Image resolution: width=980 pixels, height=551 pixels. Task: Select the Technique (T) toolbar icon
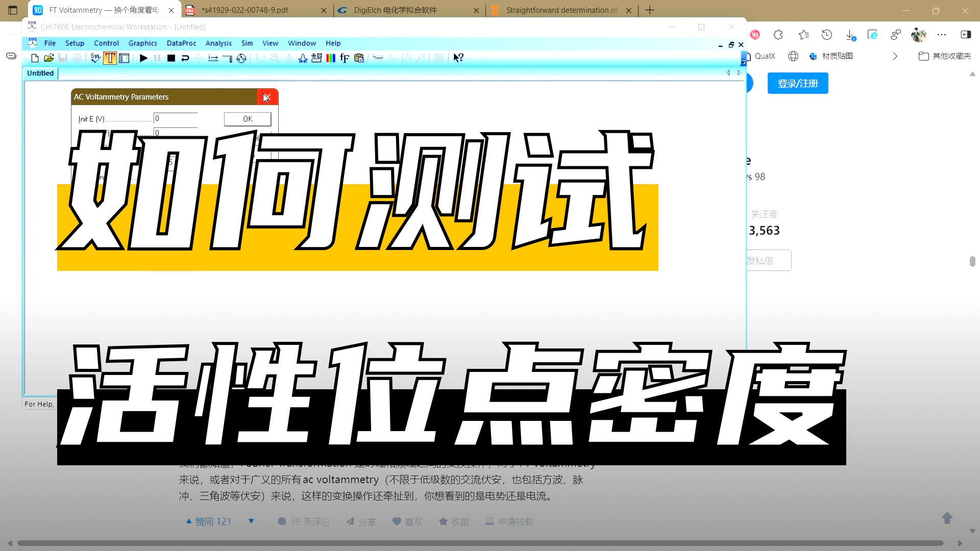[110, 58]
